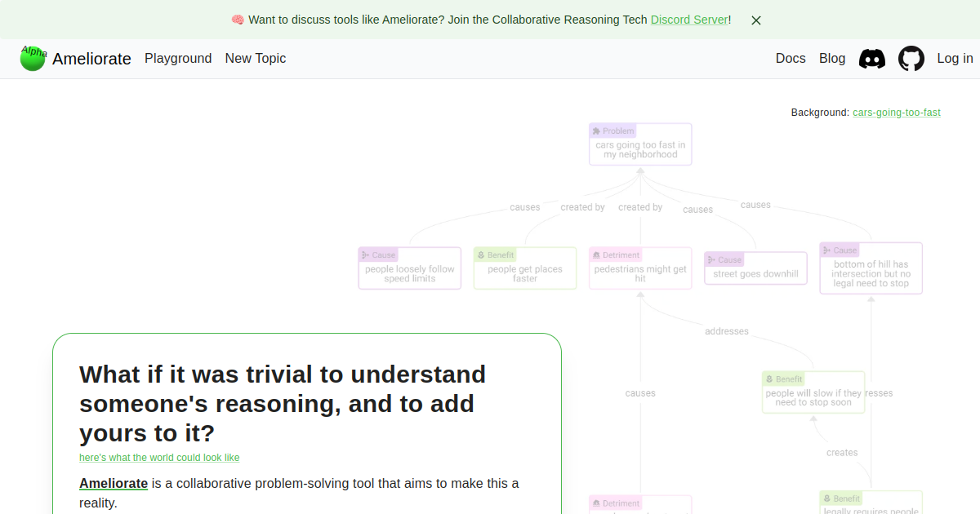980x514 pixels.
Task: Click the Cause icon on 'people loosely follow speed limits'
Action: tap(366, 255)
